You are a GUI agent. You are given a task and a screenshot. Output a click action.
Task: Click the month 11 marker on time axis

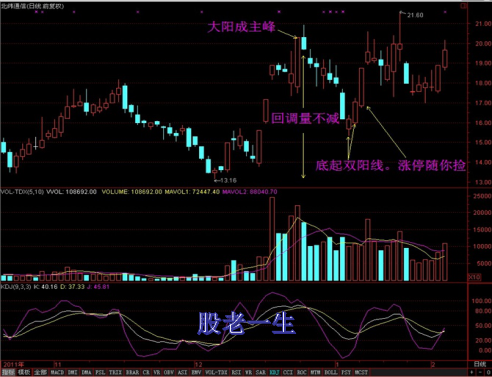pos(58,364)
